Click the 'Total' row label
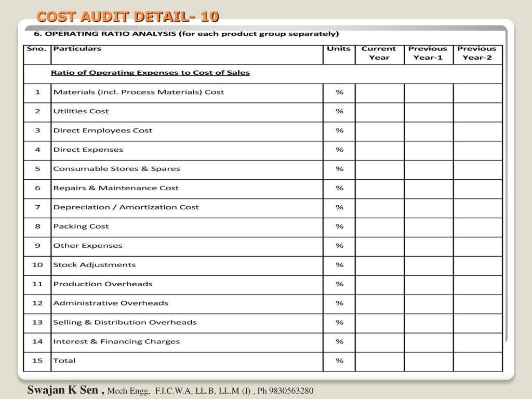This screenshot has height=399, width=532. tap(64, 361)
